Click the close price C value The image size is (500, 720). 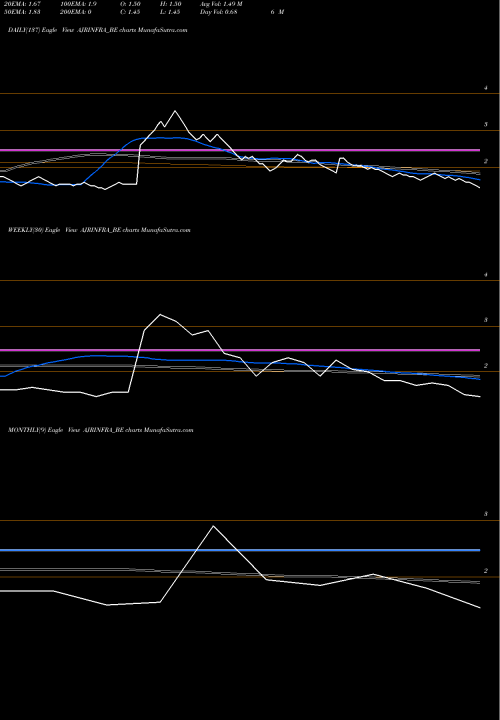[x=130, y=12]
